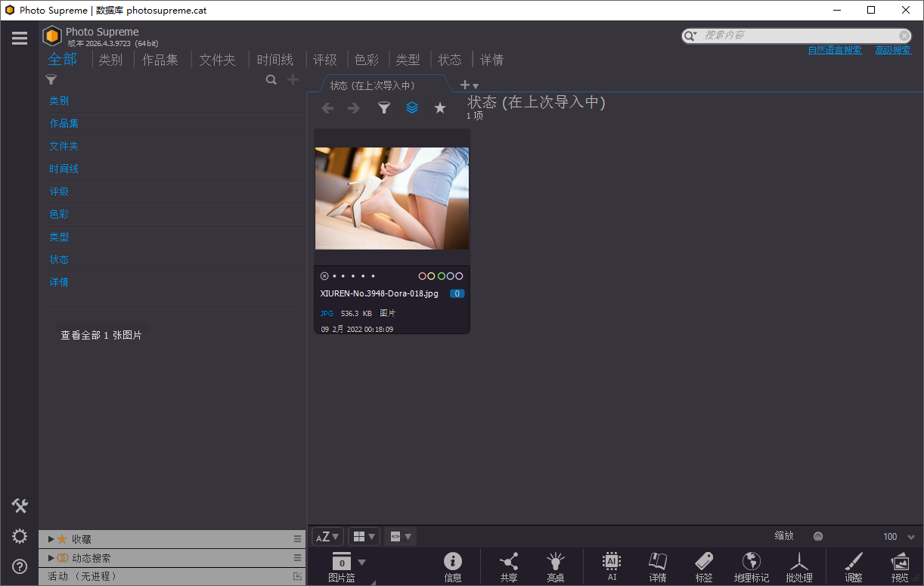This screenshot has height=586, width=924.
Task: Adjust the 缩放 zoom slider handle
Action: click(818, 536)
